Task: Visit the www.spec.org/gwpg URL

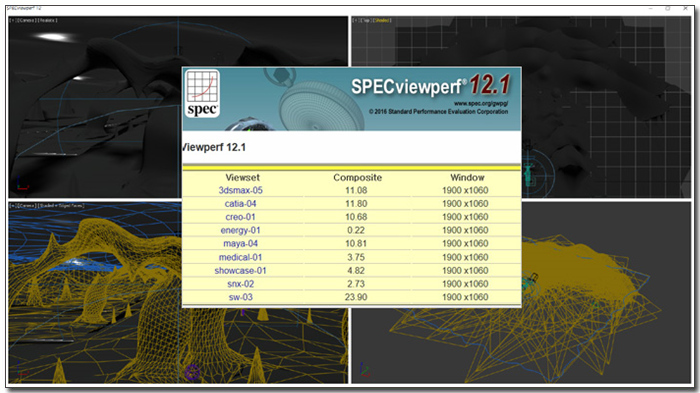Action: click(x=481, y=104)
